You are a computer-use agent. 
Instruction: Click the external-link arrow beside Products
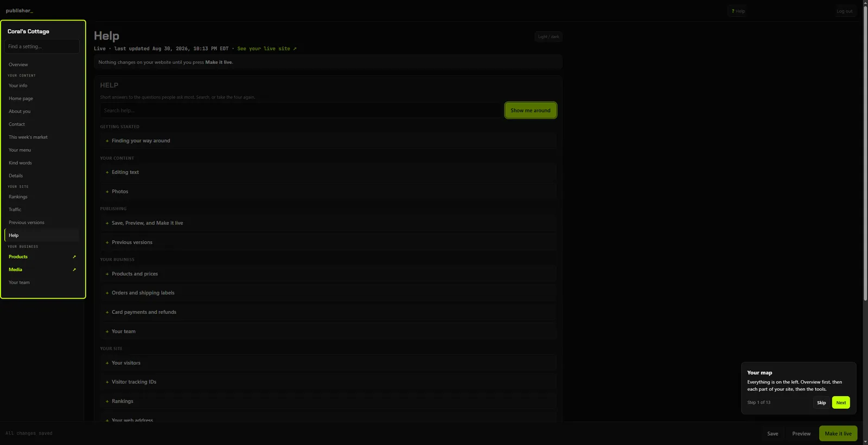click(x=74, y=257)
